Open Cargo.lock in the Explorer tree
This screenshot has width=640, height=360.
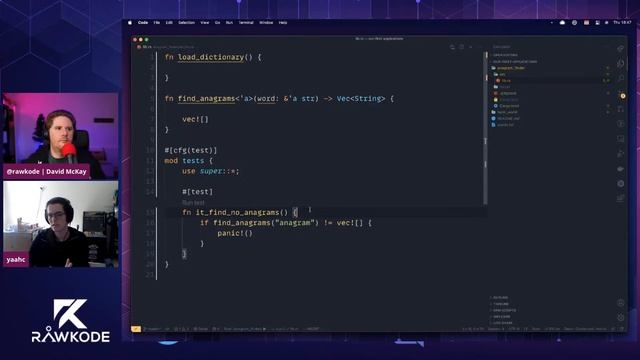(x=509, y=100)
